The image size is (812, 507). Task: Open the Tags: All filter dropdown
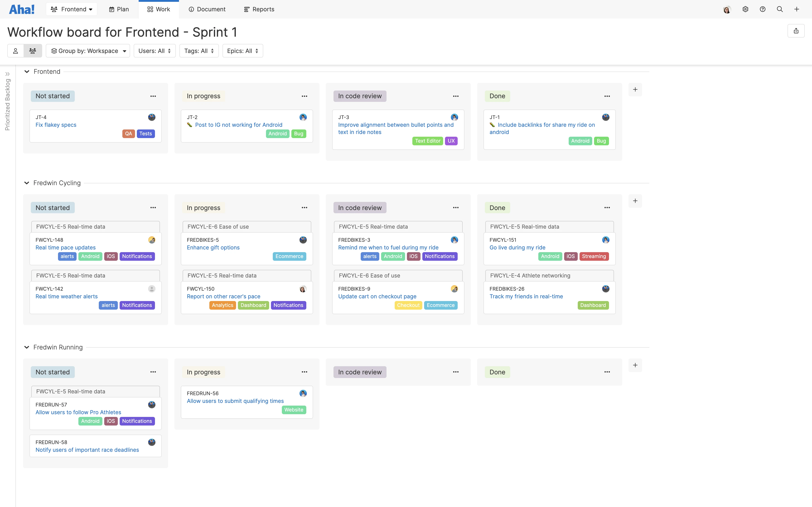[x=199, y=51]
